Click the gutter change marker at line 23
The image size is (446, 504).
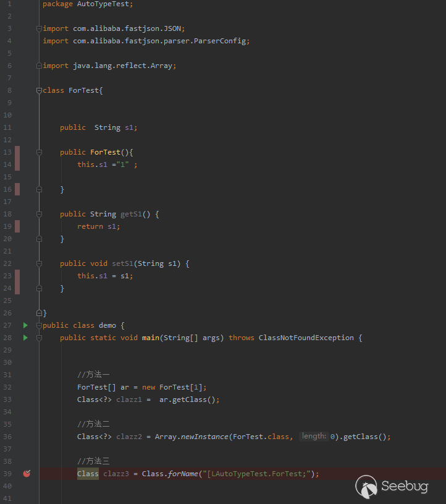tap(17, 276)
